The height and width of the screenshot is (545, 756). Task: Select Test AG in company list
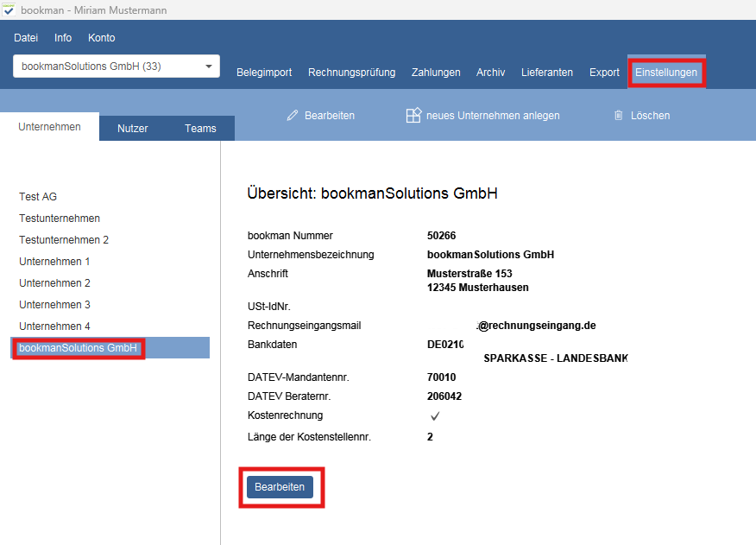point(38,196)
